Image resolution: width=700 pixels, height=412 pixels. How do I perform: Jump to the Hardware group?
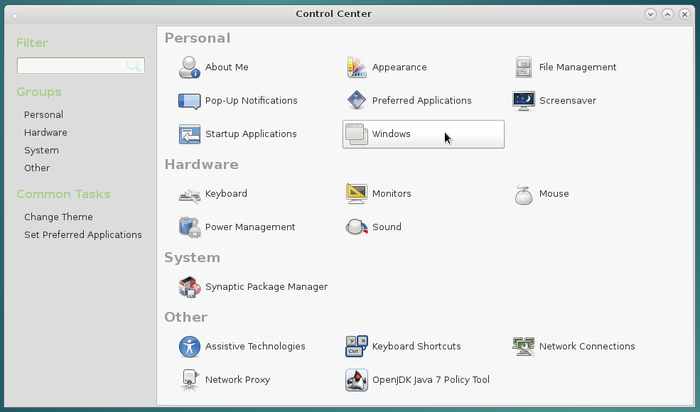click(46, 133)
